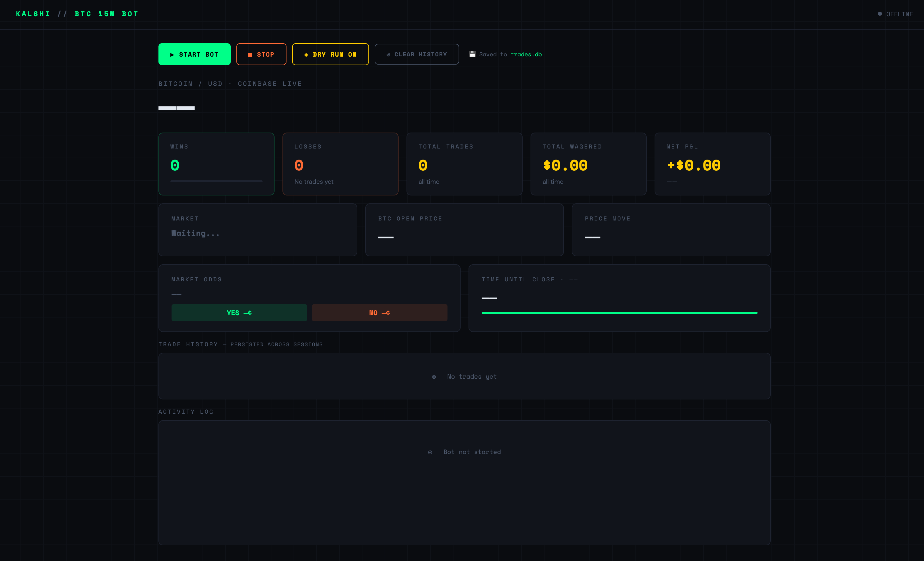The height and width of the screenshot is (561, 924).
Task: Click the all time text under Total Trades
Action: 429,181
